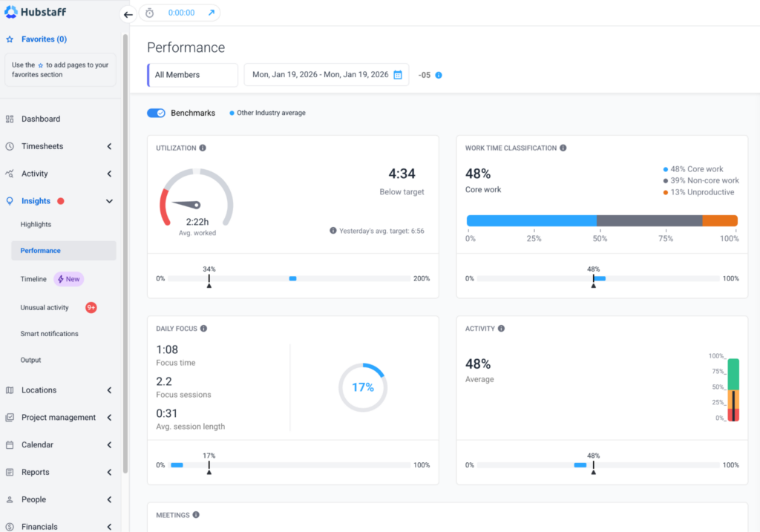Screen dimensions: 760x532
Task: Select the Timesheets clock icon
Action: pyautogui.click(x=10, y=146)
